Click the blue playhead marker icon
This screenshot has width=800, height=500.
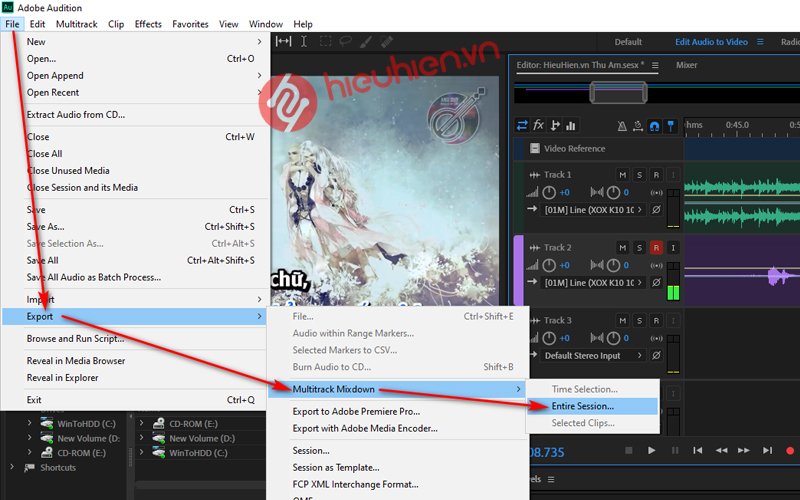click(x=670, y=126)
